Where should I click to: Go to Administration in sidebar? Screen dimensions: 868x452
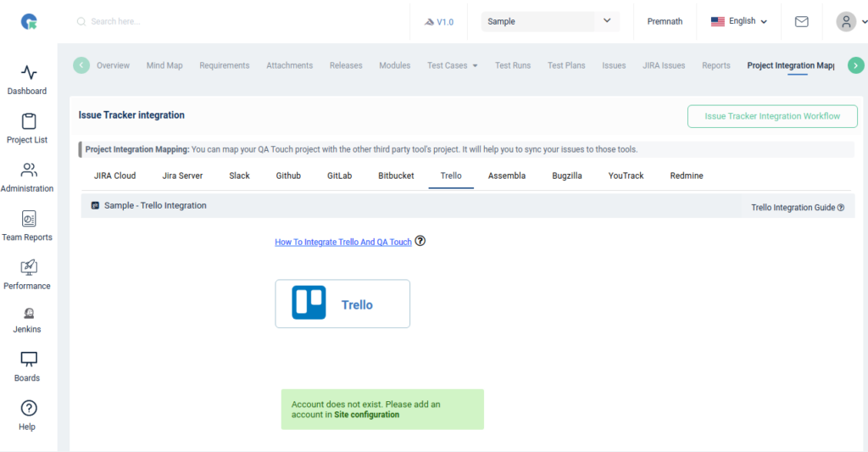[x=29, y=170]
